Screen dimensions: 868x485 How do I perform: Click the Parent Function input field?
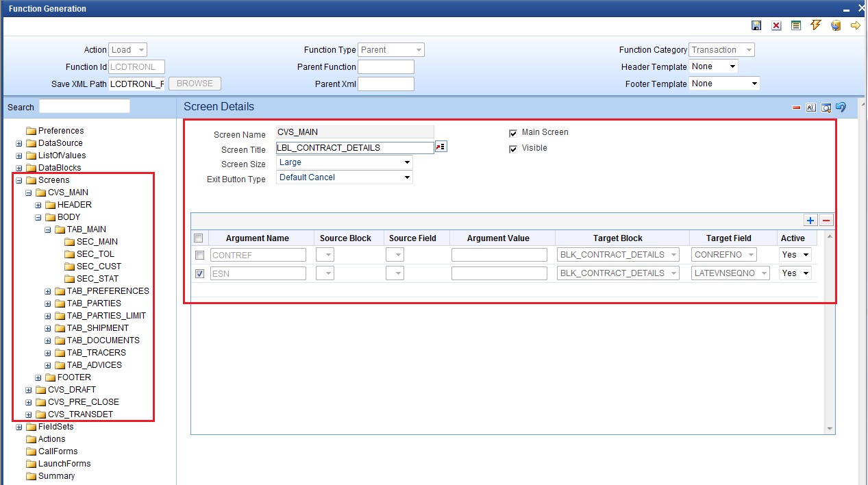tap(386, 67)
